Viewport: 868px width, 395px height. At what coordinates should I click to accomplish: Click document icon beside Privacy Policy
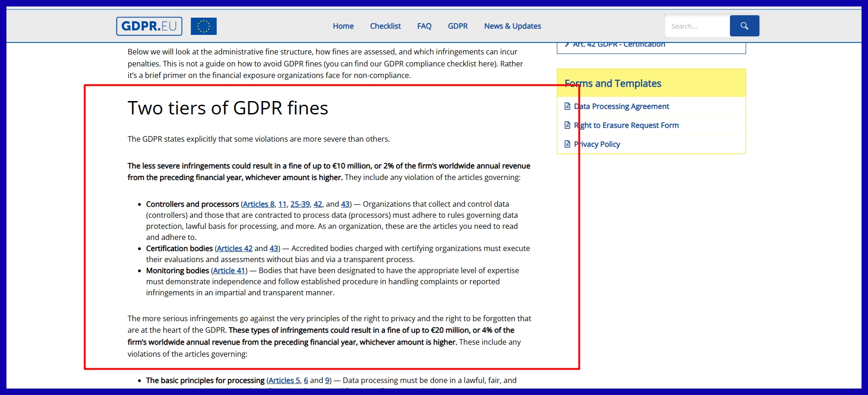click(567, 144)
